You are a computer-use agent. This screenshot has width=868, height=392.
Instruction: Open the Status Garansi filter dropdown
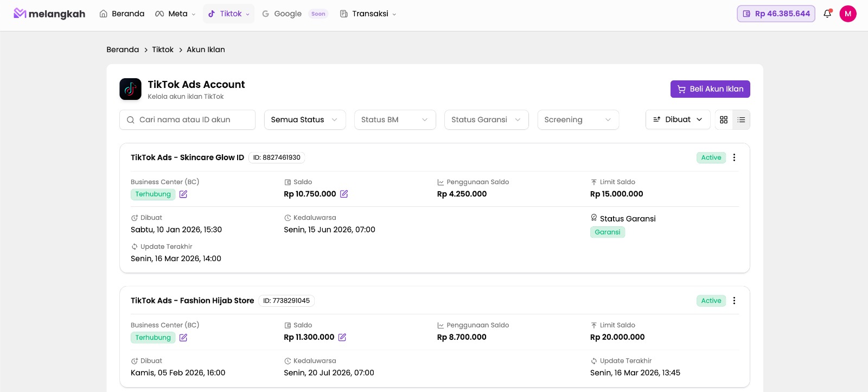487,119
